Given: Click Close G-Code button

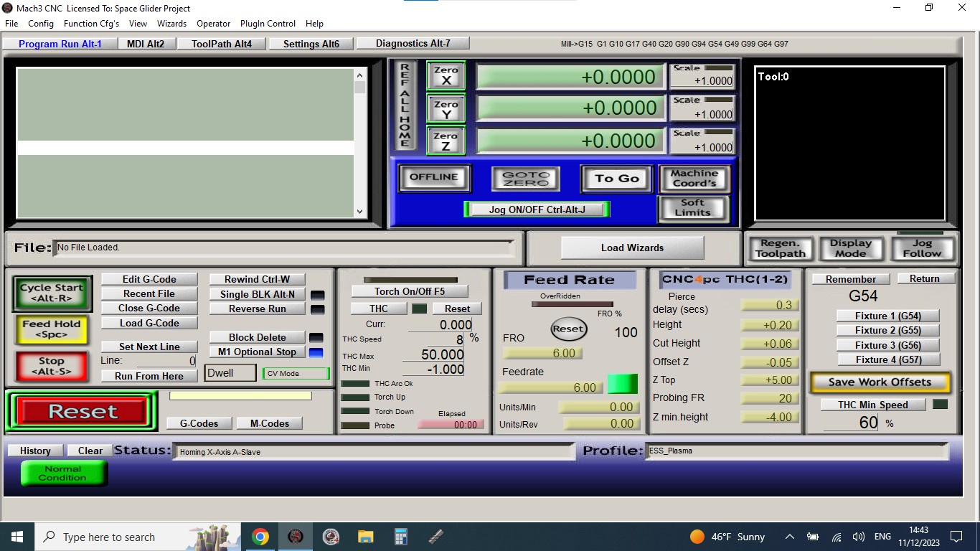Looking at the screenshot, I should (x=149, y=308).
